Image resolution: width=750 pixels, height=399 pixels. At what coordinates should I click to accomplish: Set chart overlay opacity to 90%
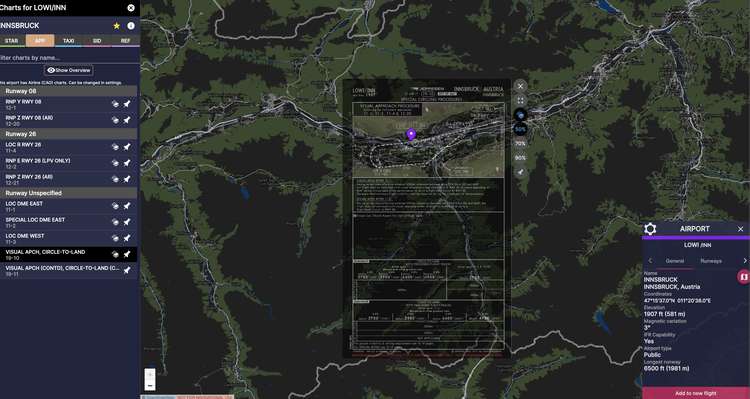520,157
